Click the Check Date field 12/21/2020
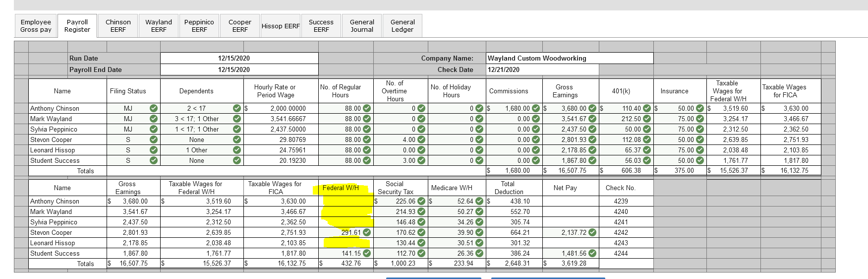This screenshot has width=868, height=279. 542,70
